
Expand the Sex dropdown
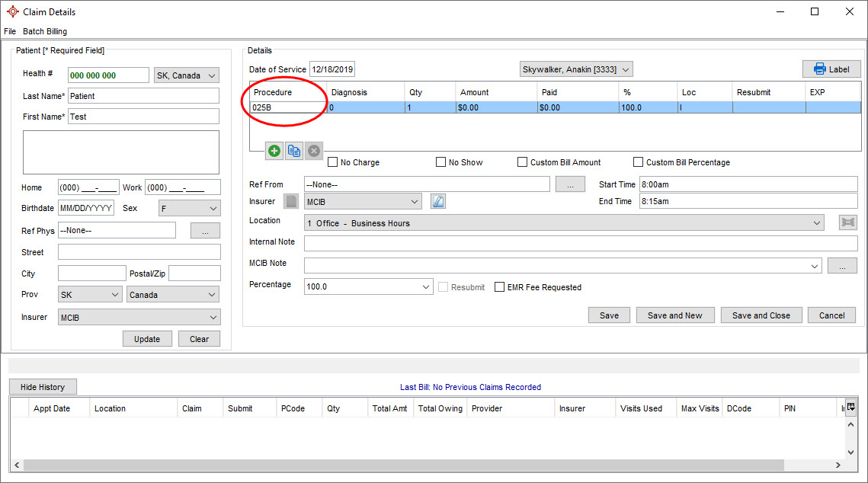pyautogui.click(x=189, y=209)
